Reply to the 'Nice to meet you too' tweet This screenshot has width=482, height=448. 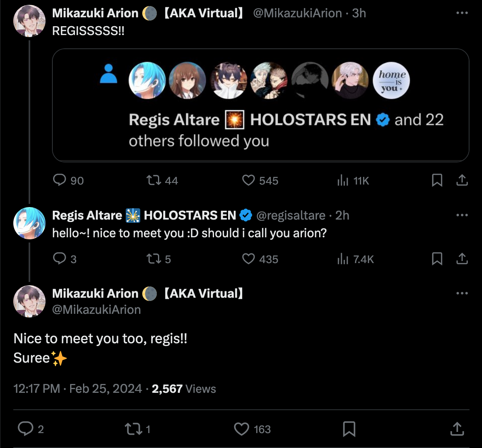[x=26, y=429]
